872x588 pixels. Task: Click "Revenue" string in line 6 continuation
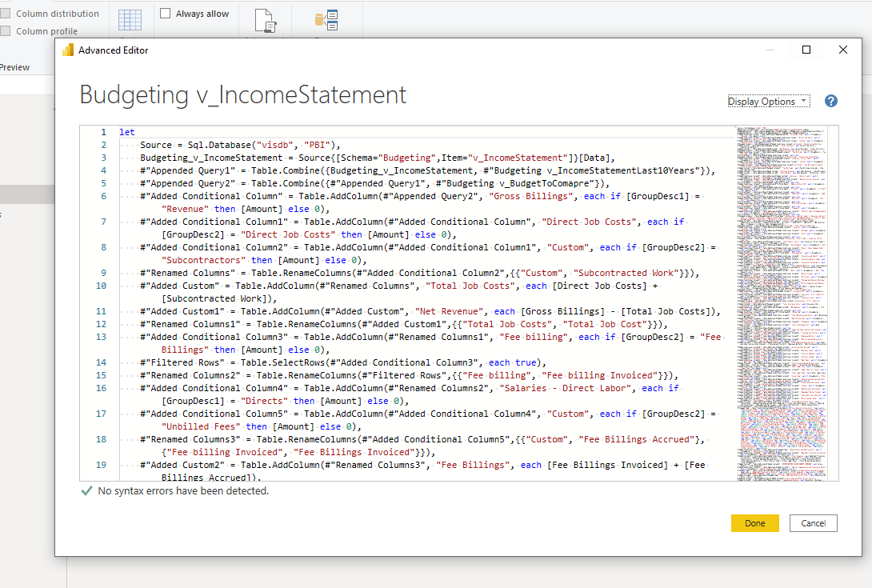tap(185, 209)
